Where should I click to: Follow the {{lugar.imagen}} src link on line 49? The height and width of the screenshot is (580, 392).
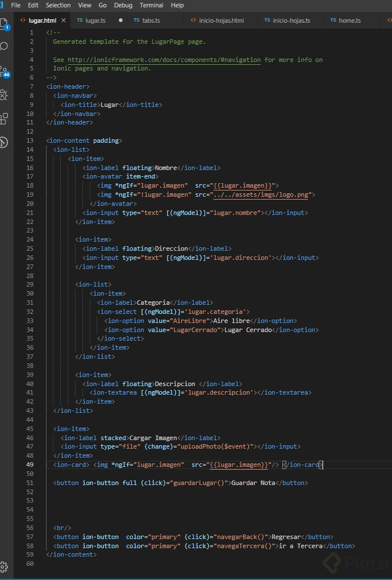(x=239, y=465)
